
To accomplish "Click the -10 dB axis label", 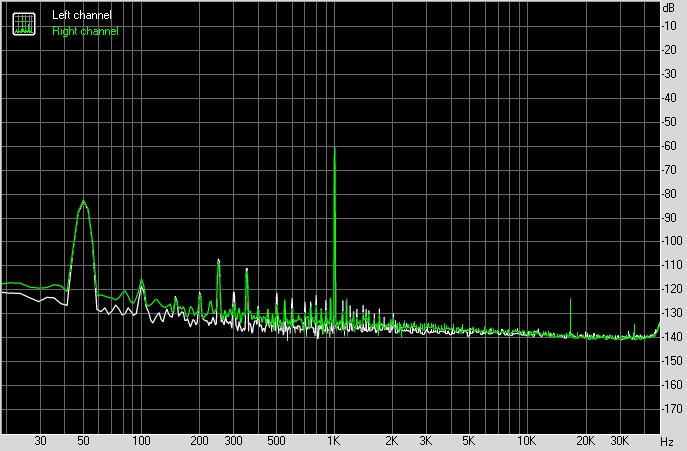I will [x=670, y=26].
